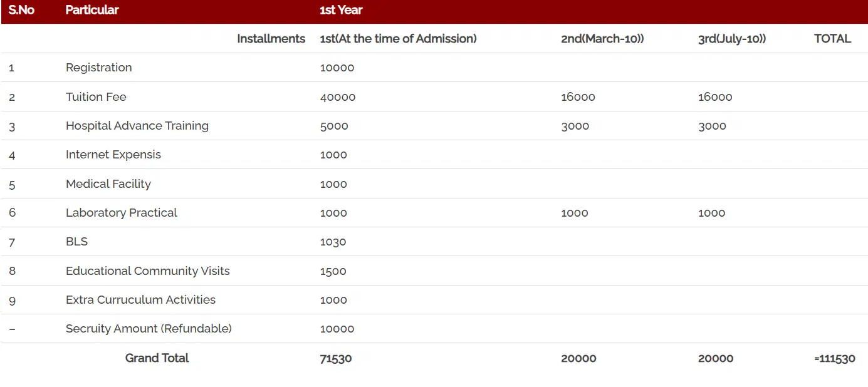Click Security Amount (Refundable) row label

tap(149, 329)
